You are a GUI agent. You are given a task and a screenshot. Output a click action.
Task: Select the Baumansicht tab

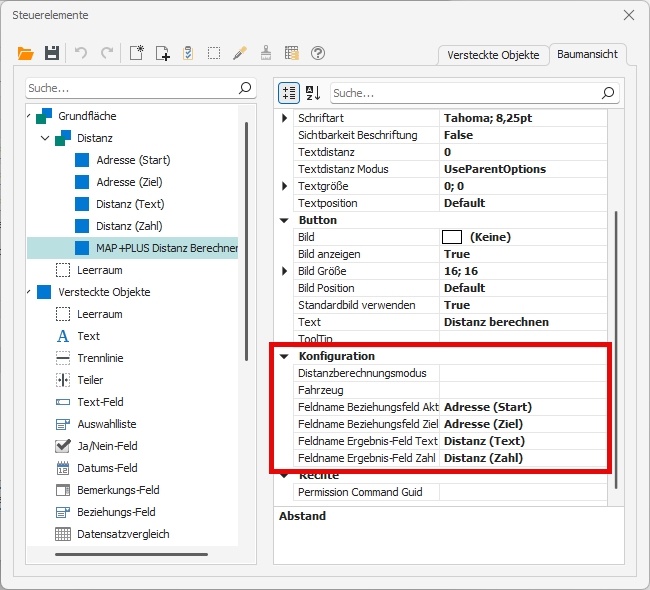pos(588,55)
